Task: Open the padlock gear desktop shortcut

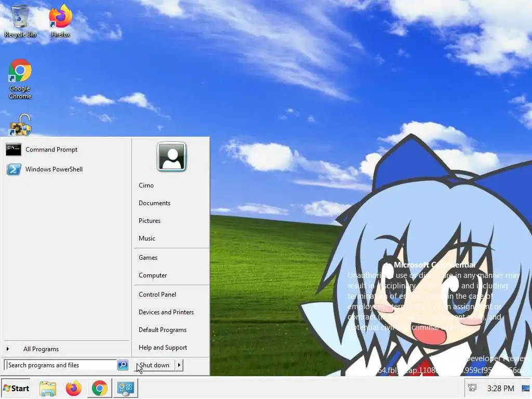Action: tap(20, 125)
